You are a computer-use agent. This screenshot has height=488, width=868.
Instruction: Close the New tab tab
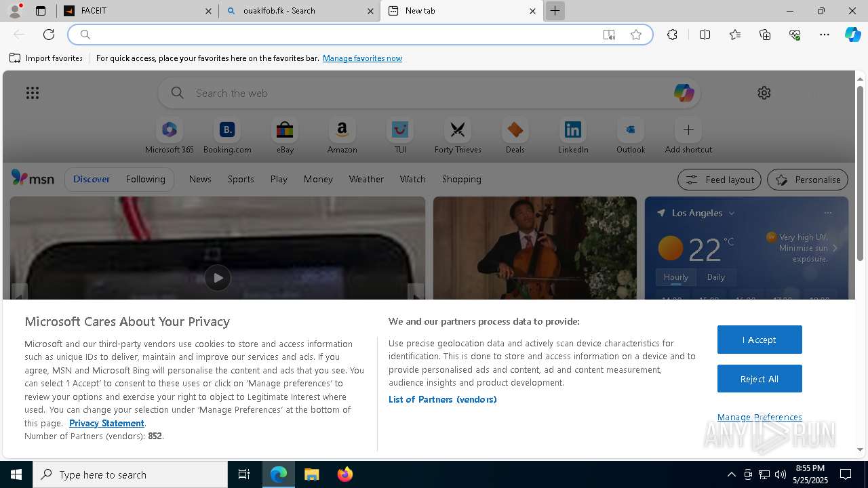tap(532, 11)
